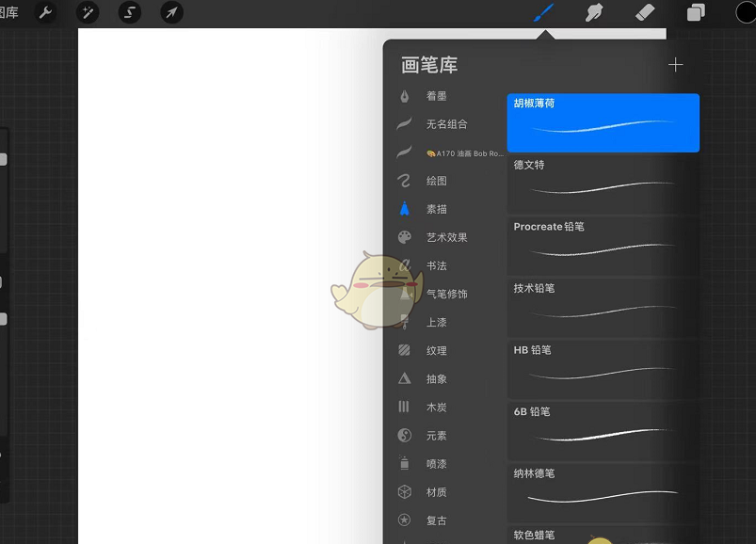This screenshot has width=756, height=544.
Task: Tap the Brush tool icon
Action: coord(544,12)
